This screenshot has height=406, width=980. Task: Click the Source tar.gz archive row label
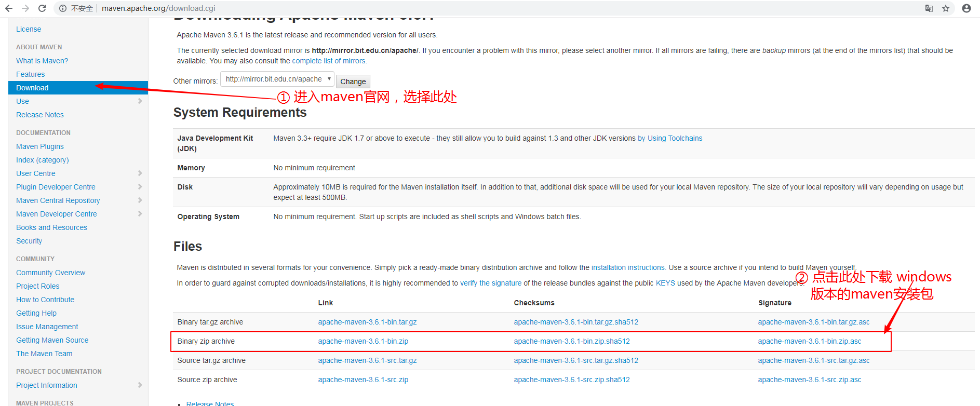[x=211, y=360]
